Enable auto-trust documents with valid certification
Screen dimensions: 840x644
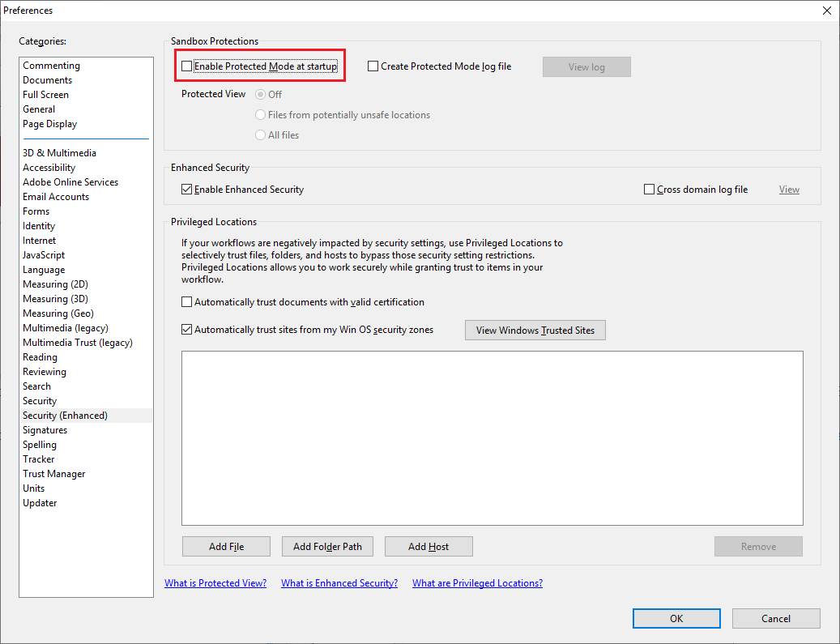coord(186,302)
